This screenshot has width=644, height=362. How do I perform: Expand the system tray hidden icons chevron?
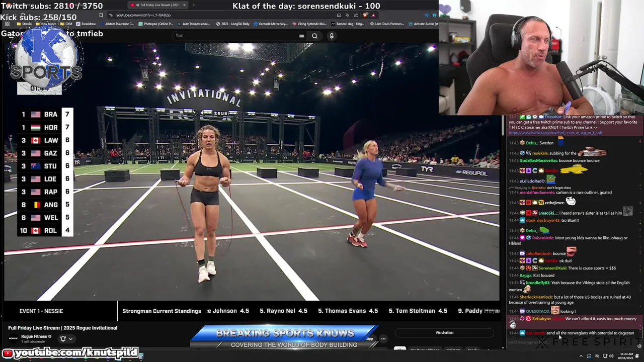[581, 356]
